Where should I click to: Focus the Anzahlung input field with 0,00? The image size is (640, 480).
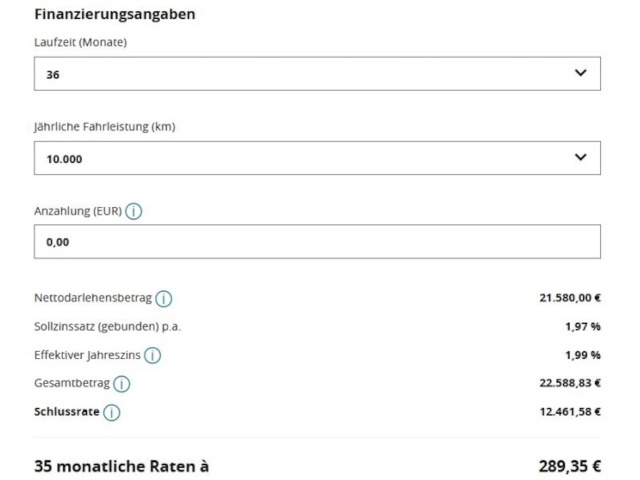pos(317,242)
